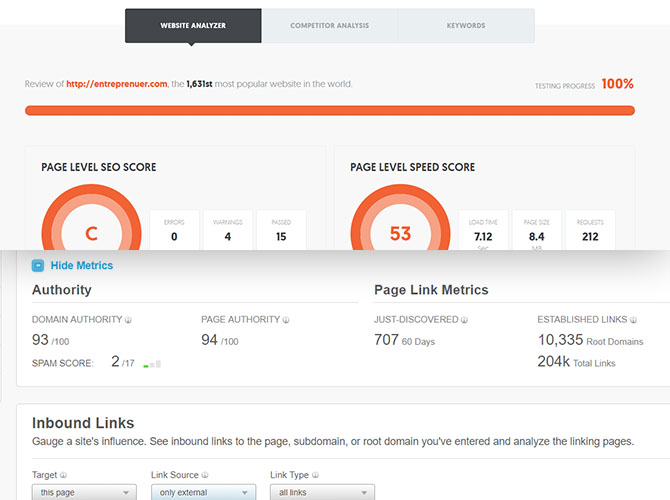Viewport: 670px width, 500px height.
Task: Open the Competitor Analysis tab
Action: click(x=329, y=26)
